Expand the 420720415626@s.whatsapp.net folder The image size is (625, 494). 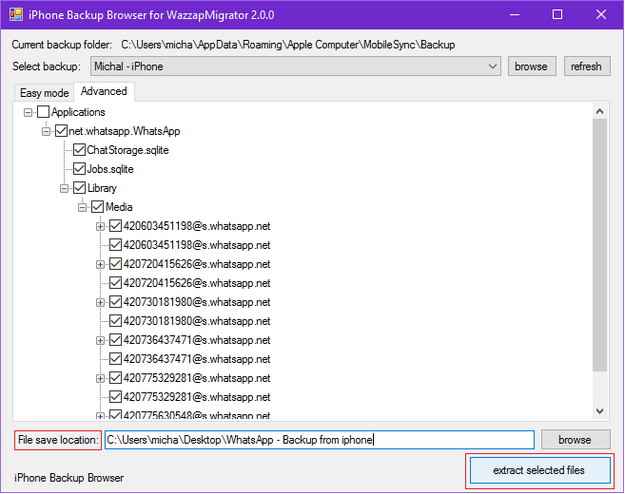(x=100, y=264)
